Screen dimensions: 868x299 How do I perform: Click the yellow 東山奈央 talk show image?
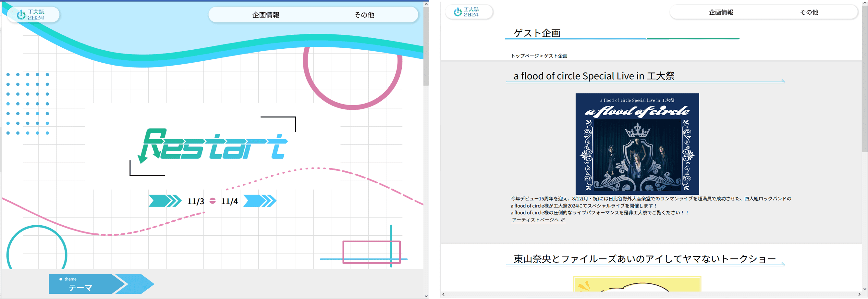[x=637, y=284]
